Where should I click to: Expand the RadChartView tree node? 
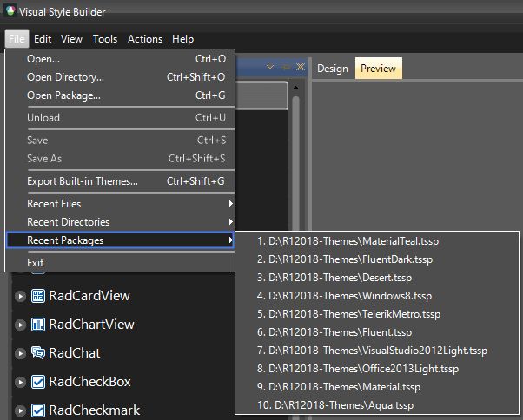20,325
